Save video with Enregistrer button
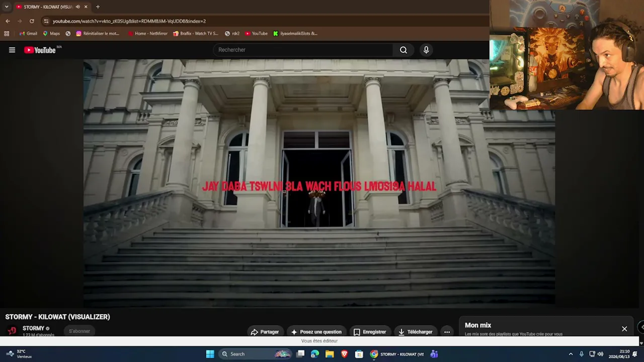 coord(370,332)
